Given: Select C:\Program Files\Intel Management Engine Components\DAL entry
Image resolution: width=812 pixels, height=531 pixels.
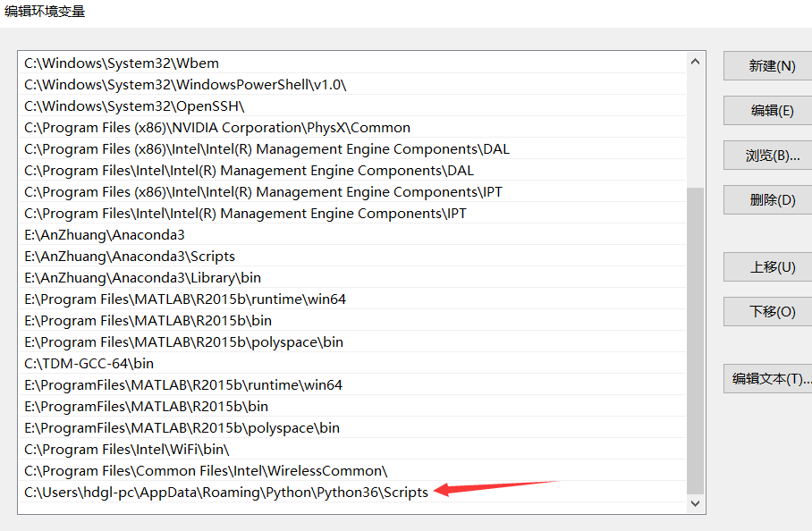Looking at the screenshot, I should (352, 170).
